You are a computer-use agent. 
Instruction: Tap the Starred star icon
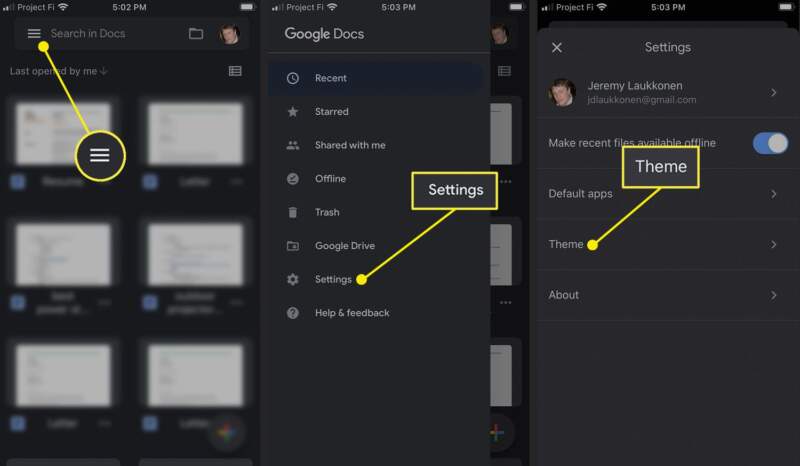[292, 111]
